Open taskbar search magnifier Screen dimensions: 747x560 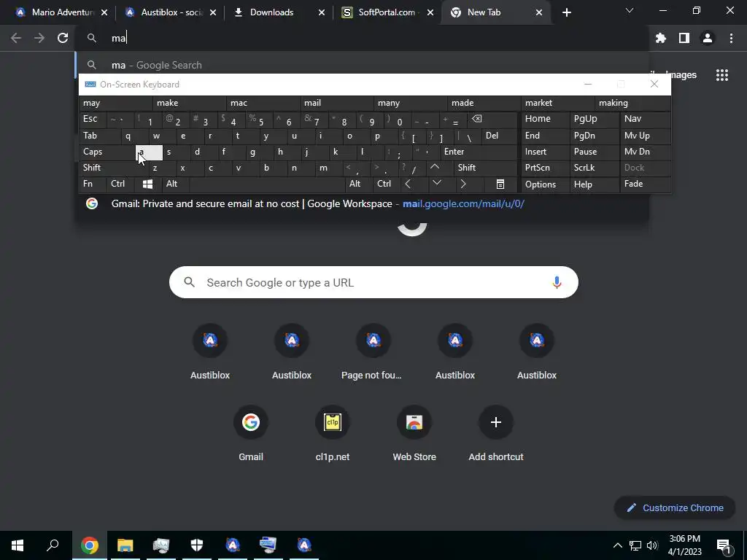[x=53, y=545]
